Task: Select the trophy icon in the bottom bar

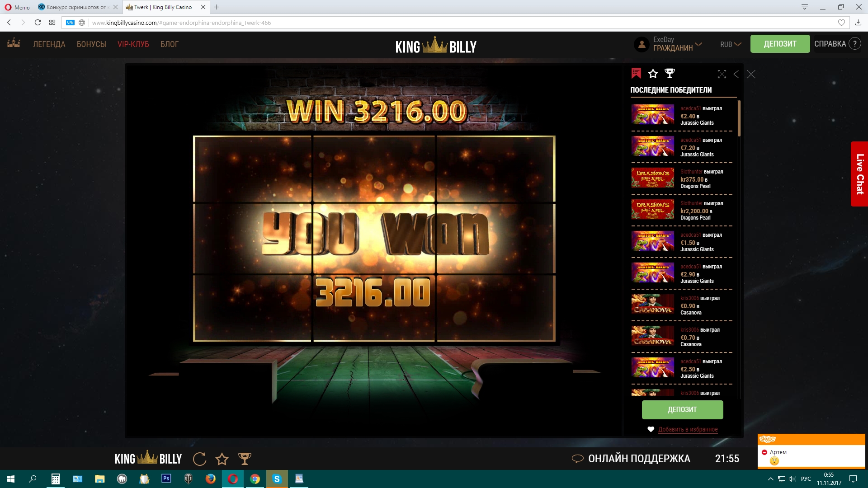Action: (245, 459)
